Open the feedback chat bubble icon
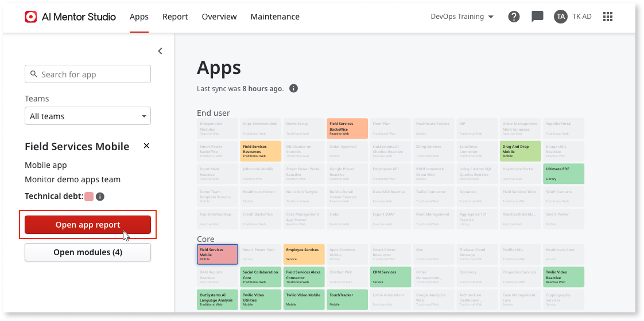 (x=537, y=17)
